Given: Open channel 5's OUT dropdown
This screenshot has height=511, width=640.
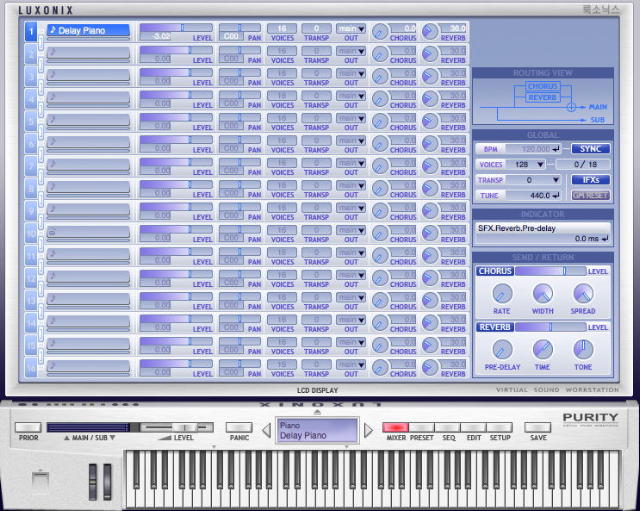Looking at the screenshot, I should click(x=351, y=118).
